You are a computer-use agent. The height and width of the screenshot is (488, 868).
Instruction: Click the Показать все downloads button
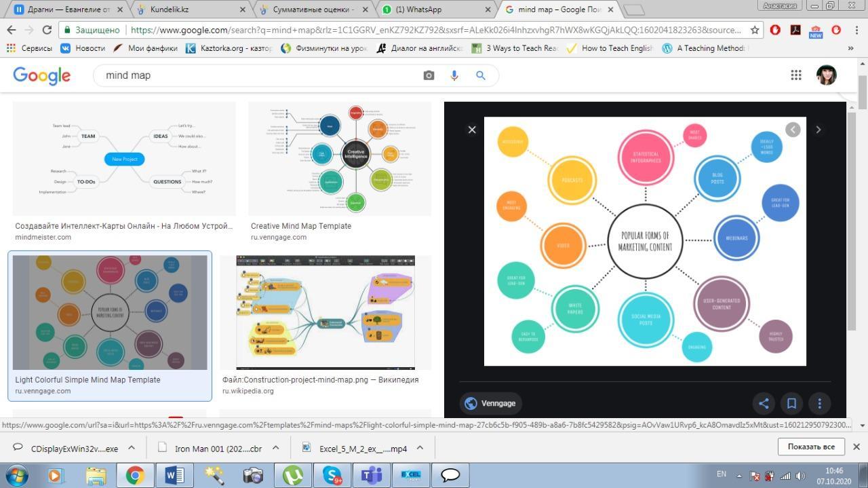[x=810, y=447]
